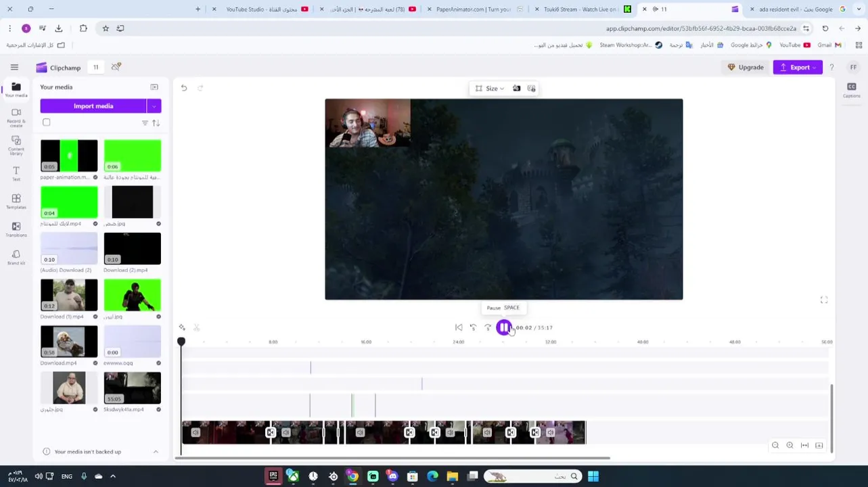The width and height of the screenshot is (868, 487).
Task: Click the Import media button
Action: [93, 106]
